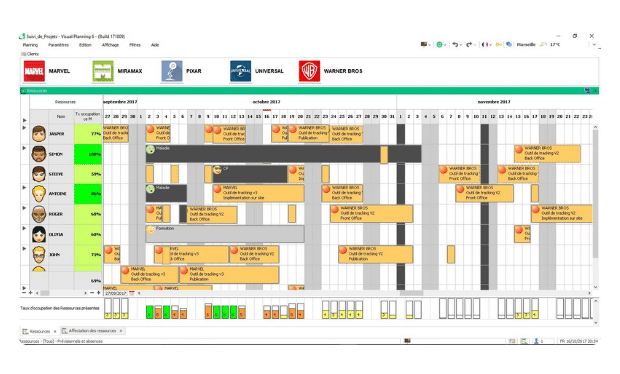Click SIMON's bearded avatar

coord(39,154)
